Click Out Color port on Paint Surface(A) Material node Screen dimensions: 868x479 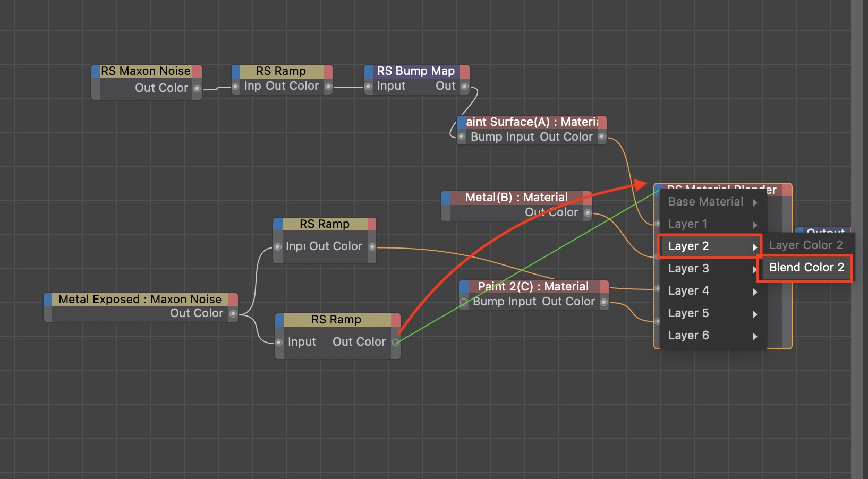(x=602, y=137)
